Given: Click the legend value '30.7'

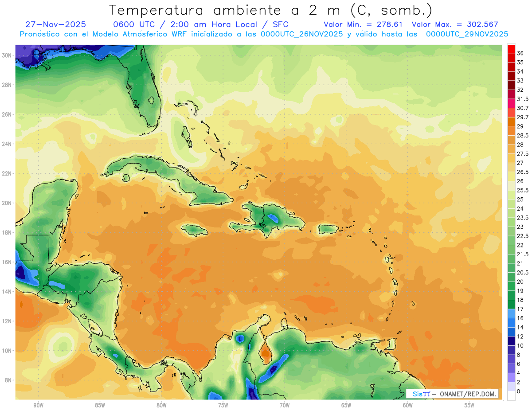Looking at the screenshot, I should click(x=523, y=108).
